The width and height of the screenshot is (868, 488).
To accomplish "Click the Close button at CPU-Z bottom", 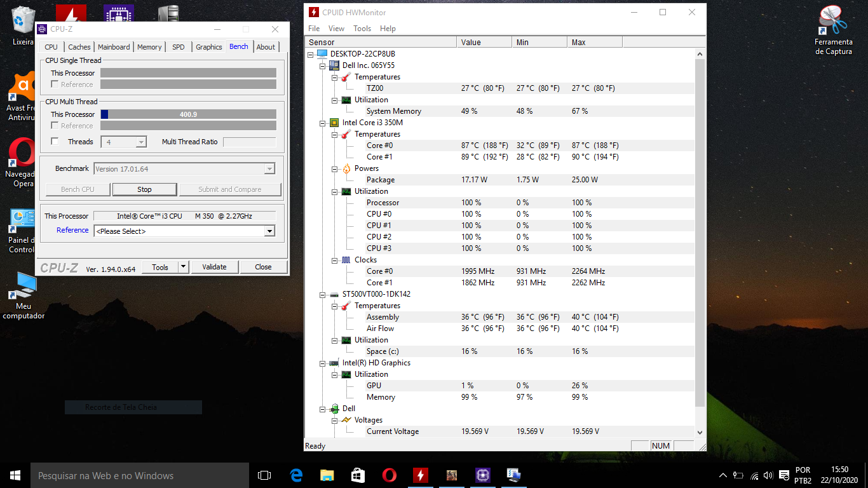I will tap(263, 267).
